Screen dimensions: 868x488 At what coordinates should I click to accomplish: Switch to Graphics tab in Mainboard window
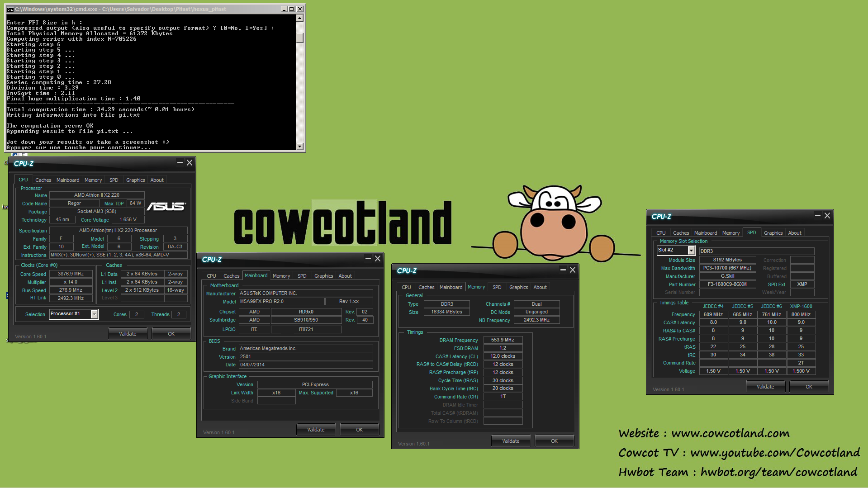click(324, 276)
